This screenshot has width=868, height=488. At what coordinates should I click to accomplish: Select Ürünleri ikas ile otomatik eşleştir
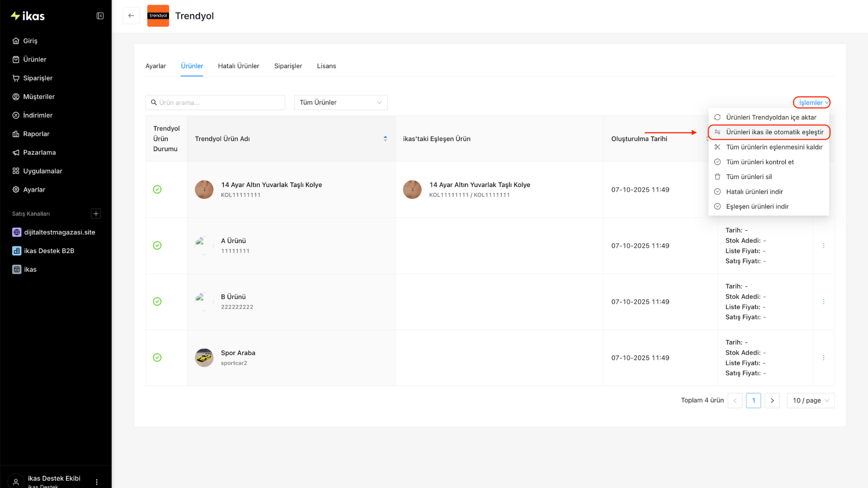click(769, 132)
